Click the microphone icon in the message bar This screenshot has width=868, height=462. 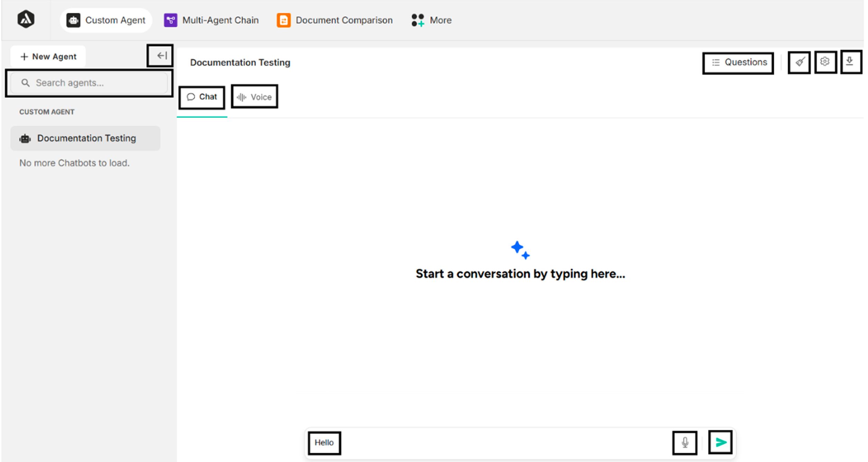[685, 443]
